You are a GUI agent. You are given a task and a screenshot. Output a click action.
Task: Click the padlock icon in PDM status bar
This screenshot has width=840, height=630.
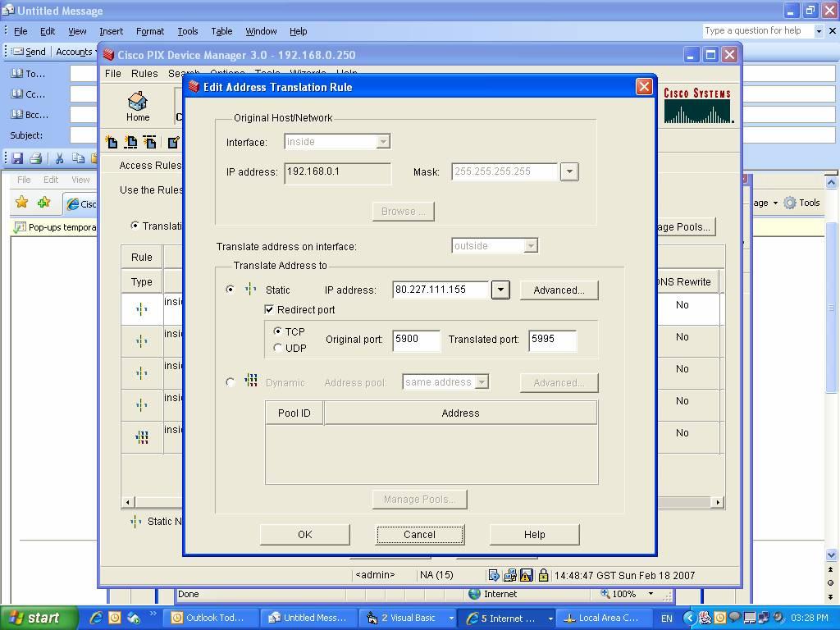(543, 575)
